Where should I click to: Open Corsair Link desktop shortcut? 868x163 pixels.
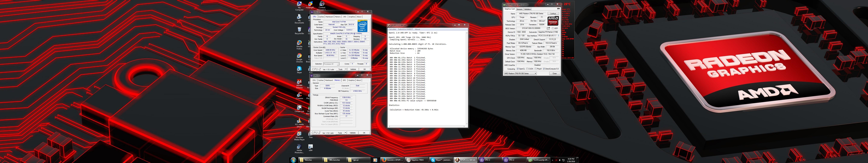pyautogui.click(x=299, y=108)
